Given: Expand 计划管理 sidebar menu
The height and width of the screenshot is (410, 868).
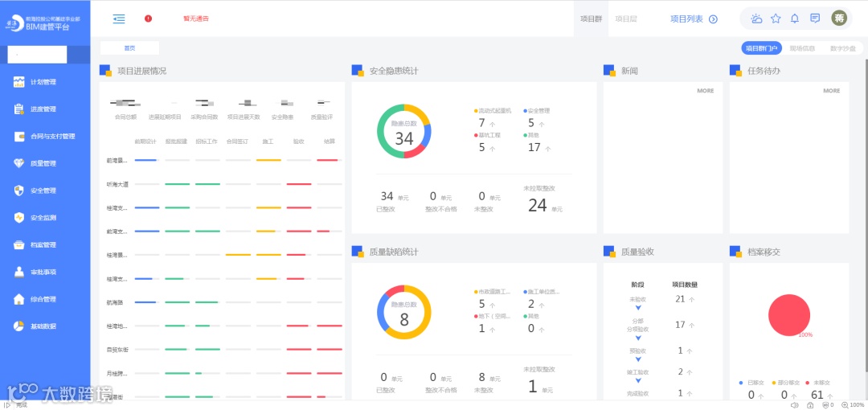Looking at the screenshot, I should coord(45,82).
